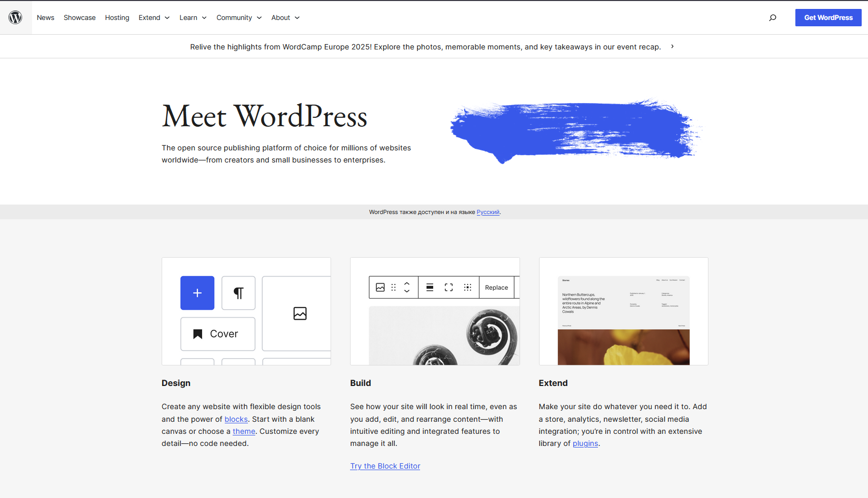The height and width of the screenshot is (498, 868).
Task: Click the Build section heading
Action: click(x=361, y=383)
